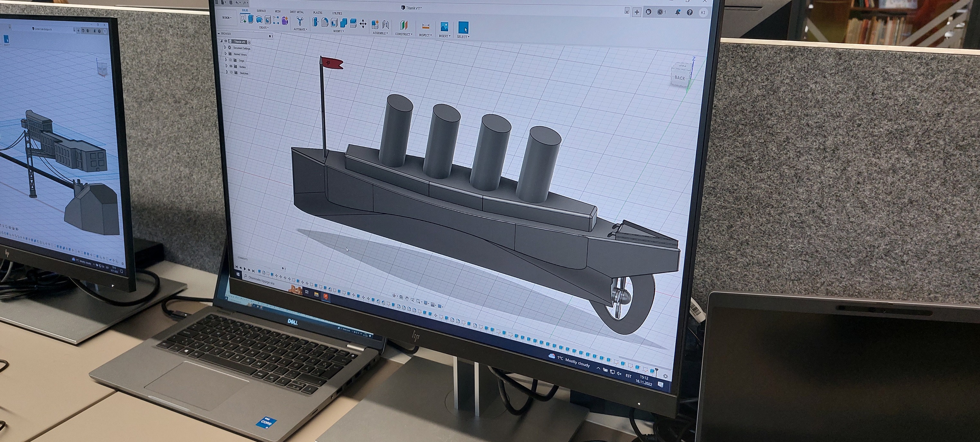Toggle visibility eye of Bodies folder
Image resolution: width=980 pixels, height=442 pixels.
click(x=231, y=66)
